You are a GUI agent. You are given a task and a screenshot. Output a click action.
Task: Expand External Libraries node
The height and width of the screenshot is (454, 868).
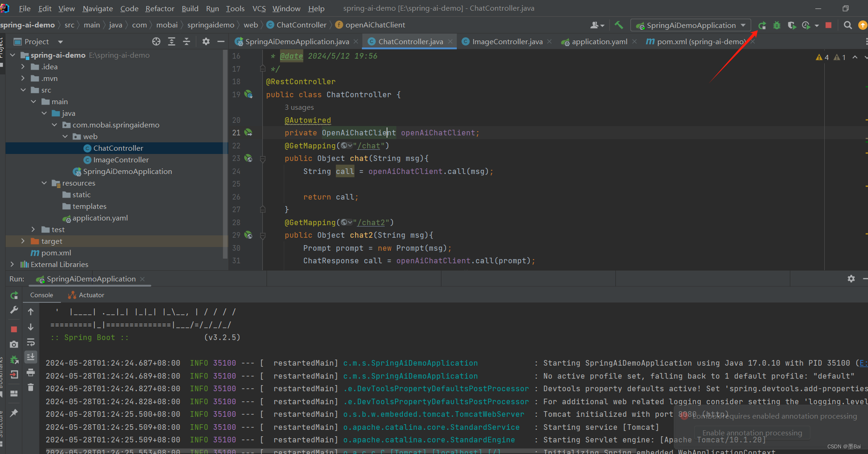click(12, 264)
